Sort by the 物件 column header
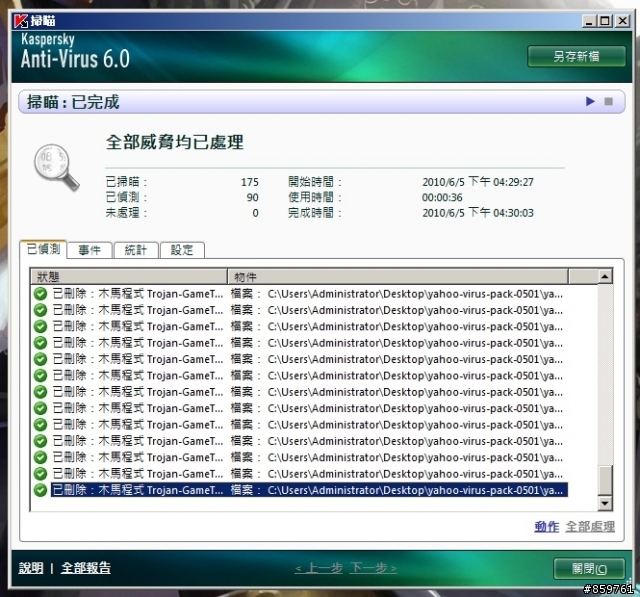The width and height of the screenshot is (640, 597). coord(398,277)
